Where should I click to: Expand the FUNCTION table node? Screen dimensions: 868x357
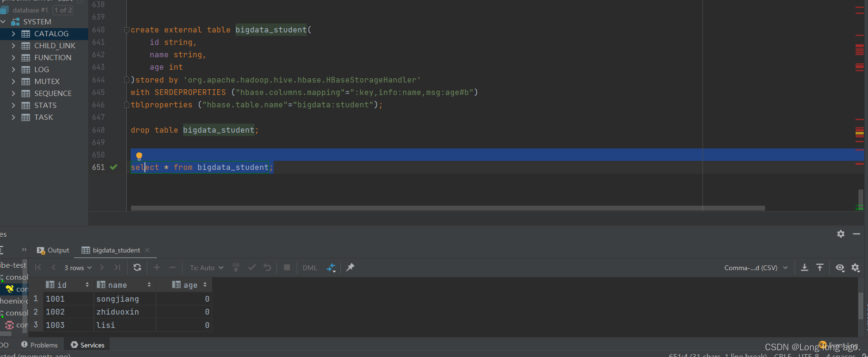13,58
